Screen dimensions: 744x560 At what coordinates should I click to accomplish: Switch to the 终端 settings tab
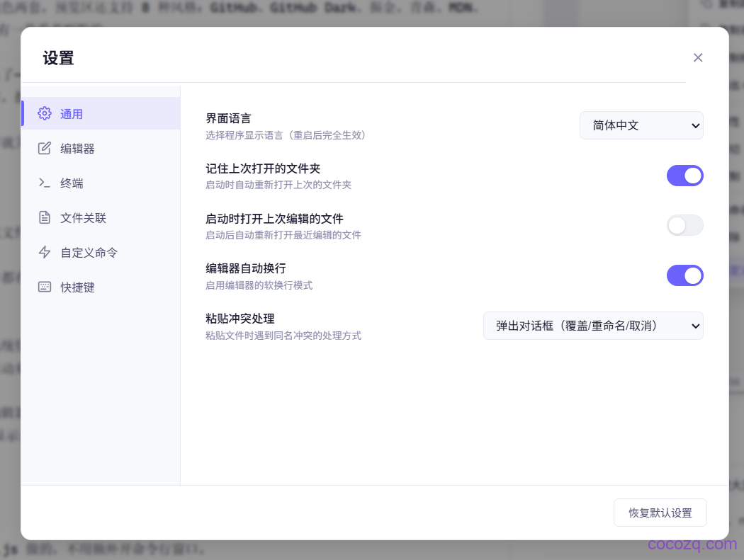point(101,183)
